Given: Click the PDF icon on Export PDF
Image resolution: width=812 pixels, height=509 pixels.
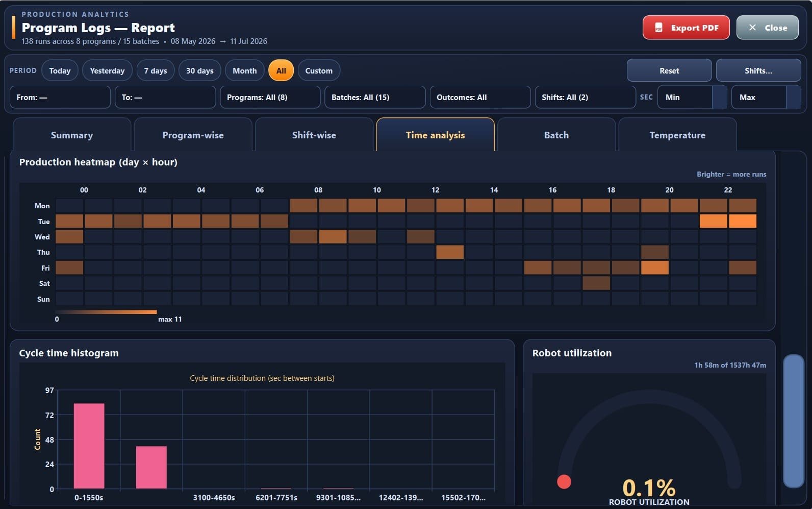Looking at the screenshot, I should point(658,28).
